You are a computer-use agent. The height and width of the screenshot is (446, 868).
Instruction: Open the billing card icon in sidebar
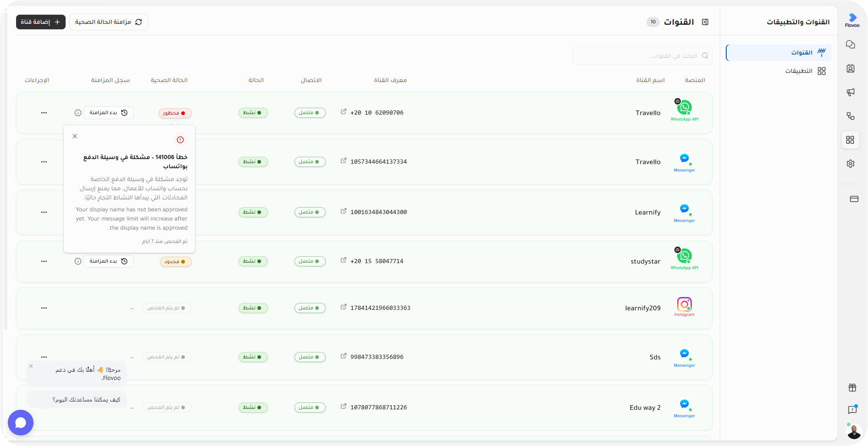pos(854,199)
